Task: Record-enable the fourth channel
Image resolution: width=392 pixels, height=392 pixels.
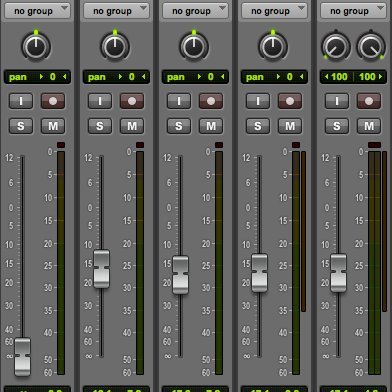Action: click(x=290, y=101)
